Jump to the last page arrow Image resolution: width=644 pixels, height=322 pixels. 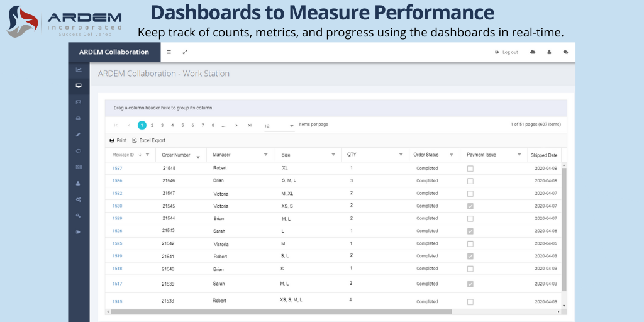tap(250, 125)
